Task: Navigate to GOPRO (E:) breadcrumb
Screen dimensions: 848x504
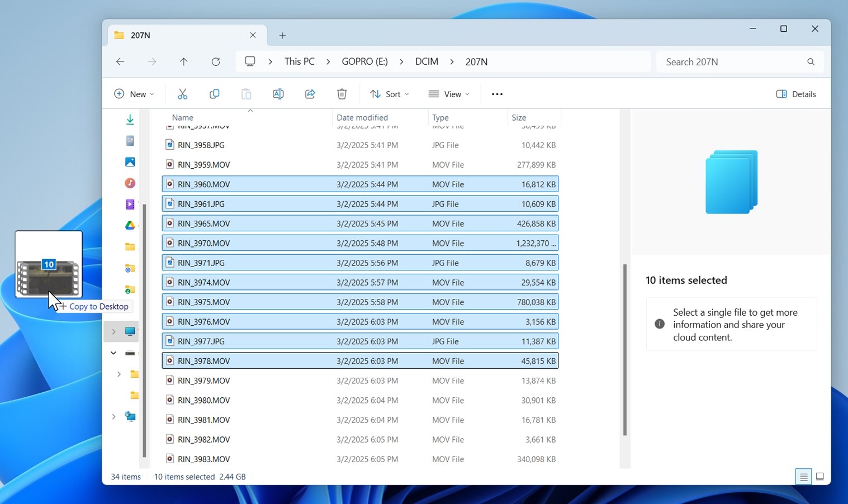Action: point(364,61)
